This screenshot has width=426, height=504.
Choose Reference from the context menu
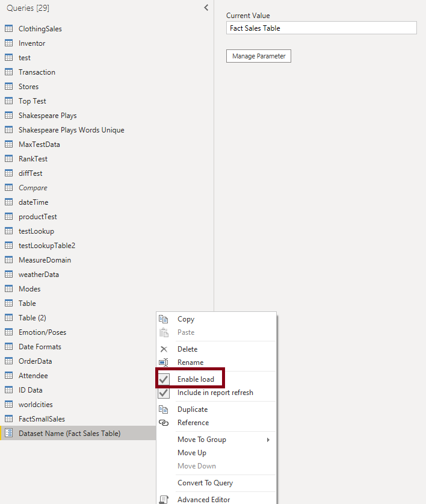tap(193, 423)
